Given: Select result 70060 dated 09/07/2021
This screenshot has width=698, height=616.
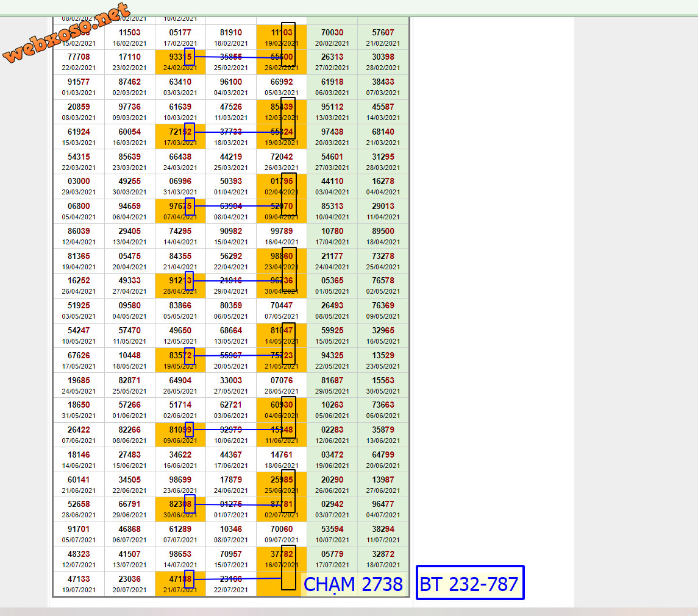Looking at the screenshot, I should (281, 534).
